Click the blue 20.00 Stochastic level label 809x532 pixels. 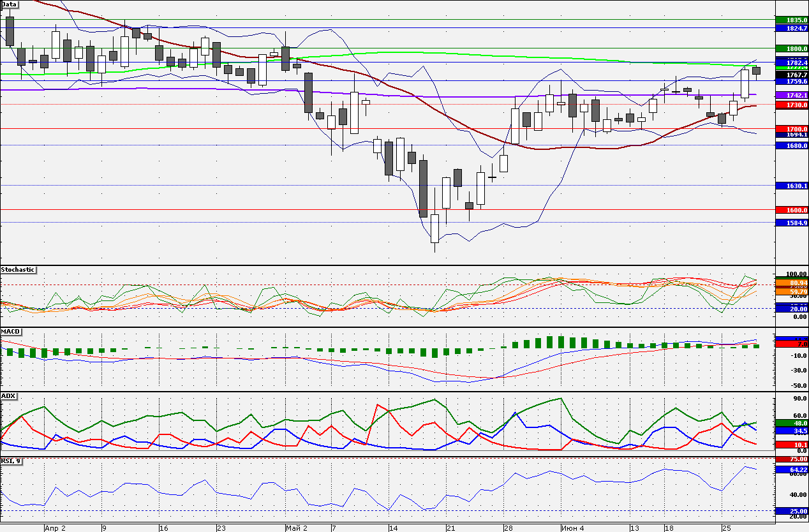(792, 309)
